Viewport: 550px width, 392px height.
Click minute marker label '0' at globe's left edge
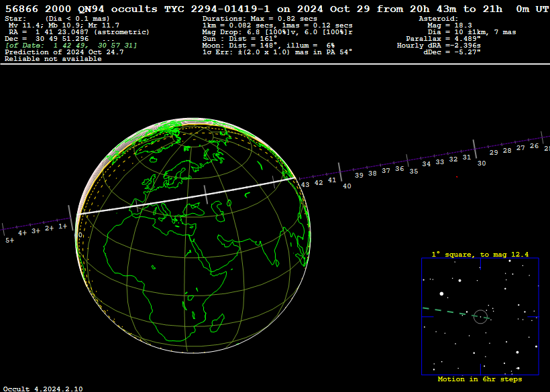(80, 235)
